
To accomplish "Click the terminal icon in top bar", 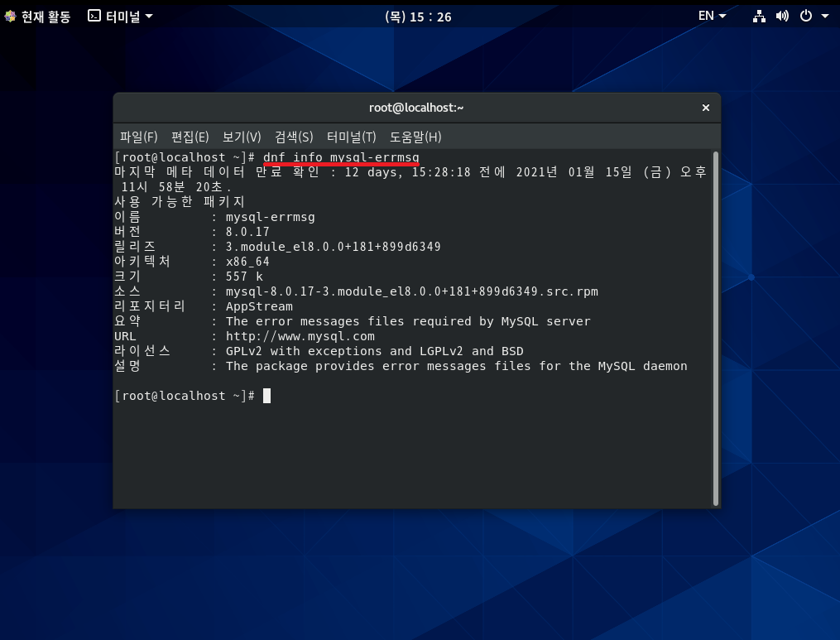I will (x=94, y=16).
